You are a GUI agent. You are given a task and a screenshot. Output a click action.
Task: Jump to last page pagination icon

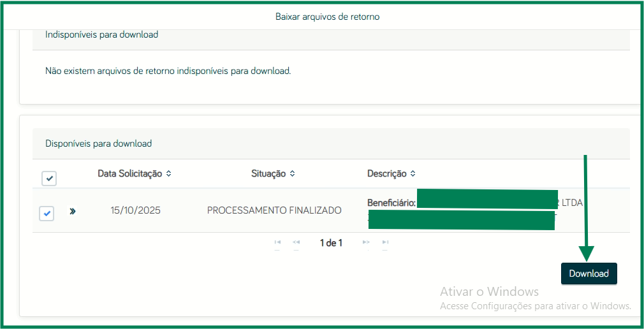(385, 242)
